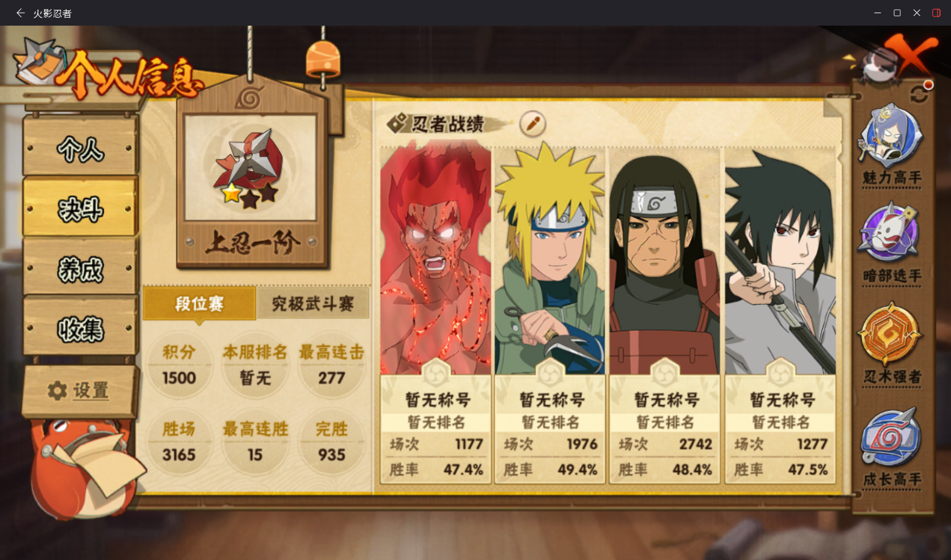Click the pencil edit icon beside 忍者战绩
Viewport: 951px width, 560px height.
tap(532, 124)
